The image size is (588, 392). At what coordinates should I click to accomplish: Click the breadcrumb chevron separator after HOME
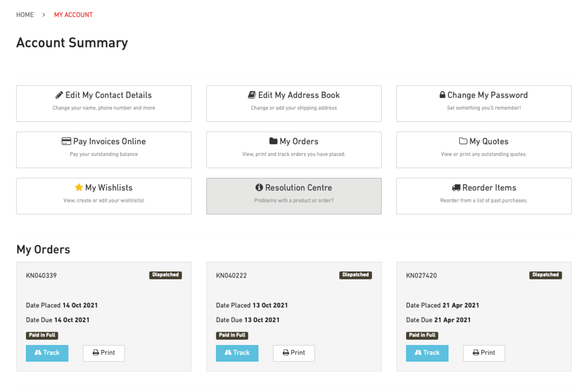pyautogui.click(x=44, y=15)
